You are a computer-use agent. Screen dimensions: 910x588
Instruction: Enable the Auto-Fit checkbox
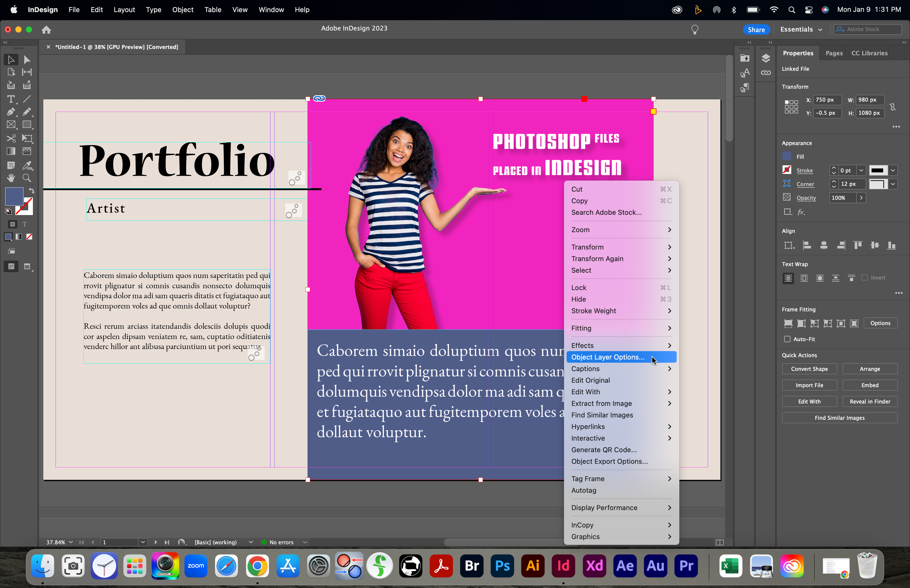pyautogui.click(x=787, y=339)
